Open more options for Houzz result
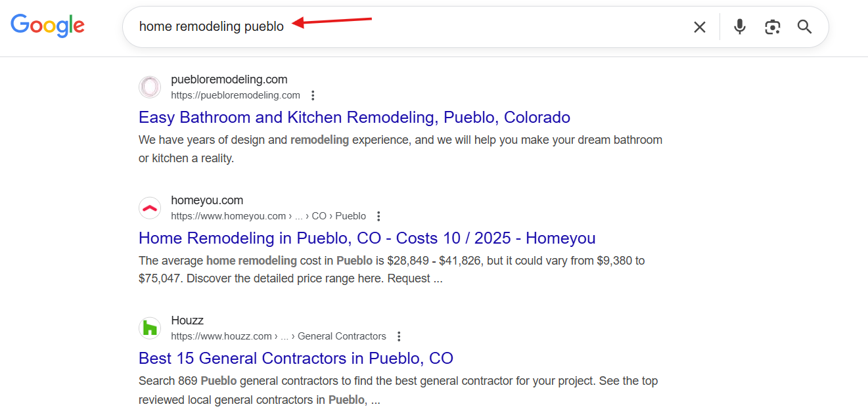This screenshot has width=868, height=417. [x=399, y=336]
